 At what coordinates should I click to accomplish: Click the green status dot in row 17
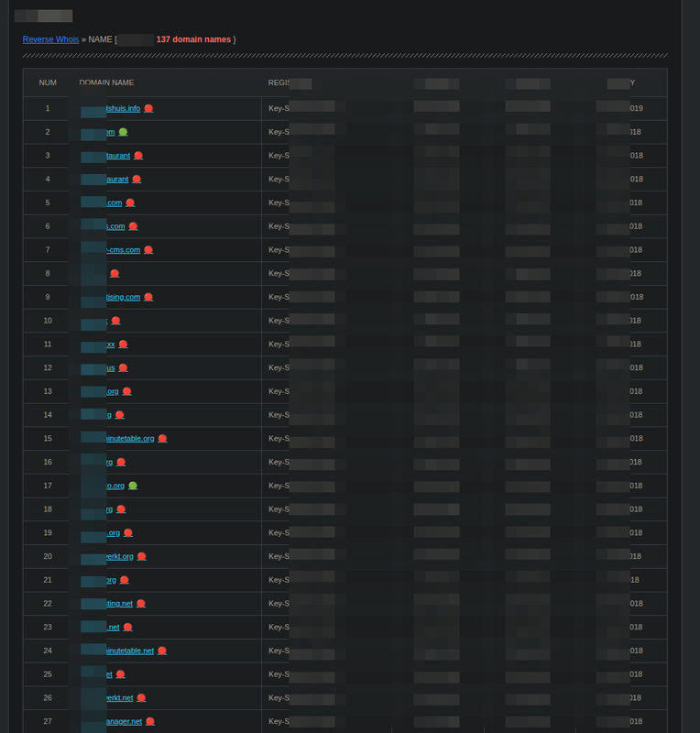click(133, 486)
